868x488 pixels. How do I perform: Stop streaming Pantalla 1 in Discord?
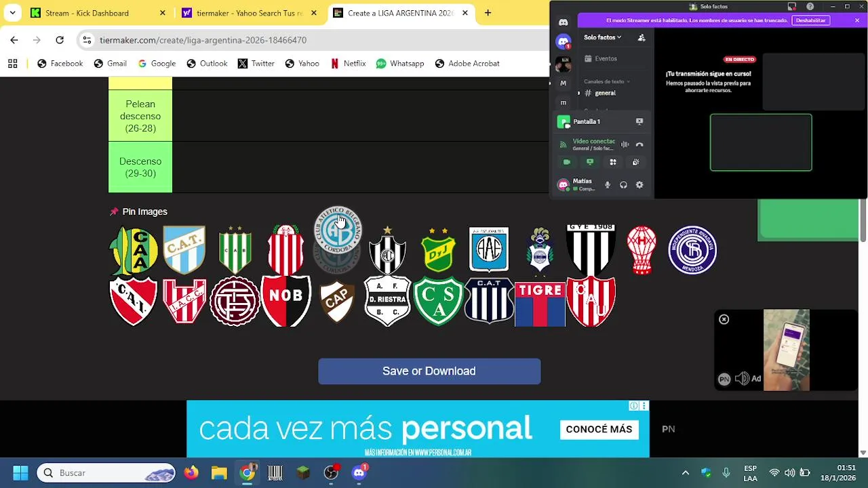click(x=639, y=121)
